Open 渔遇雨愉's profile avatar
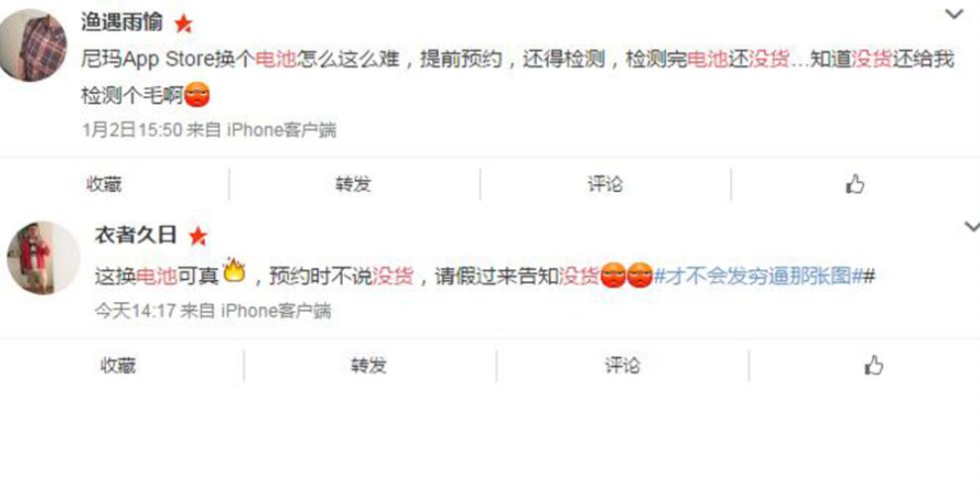This screenshot has height=496, width=980. click(32, 45)
